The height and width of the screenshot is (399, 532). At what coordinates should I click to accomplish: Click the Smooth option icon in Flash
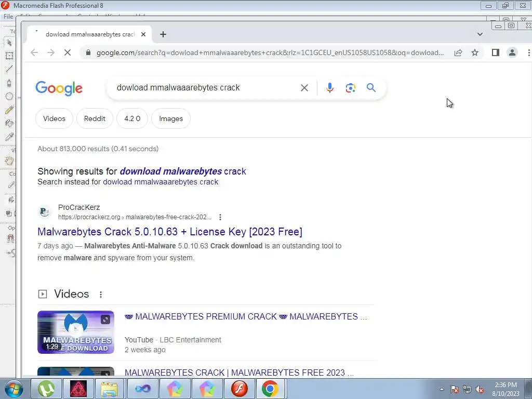click(11, 253)
